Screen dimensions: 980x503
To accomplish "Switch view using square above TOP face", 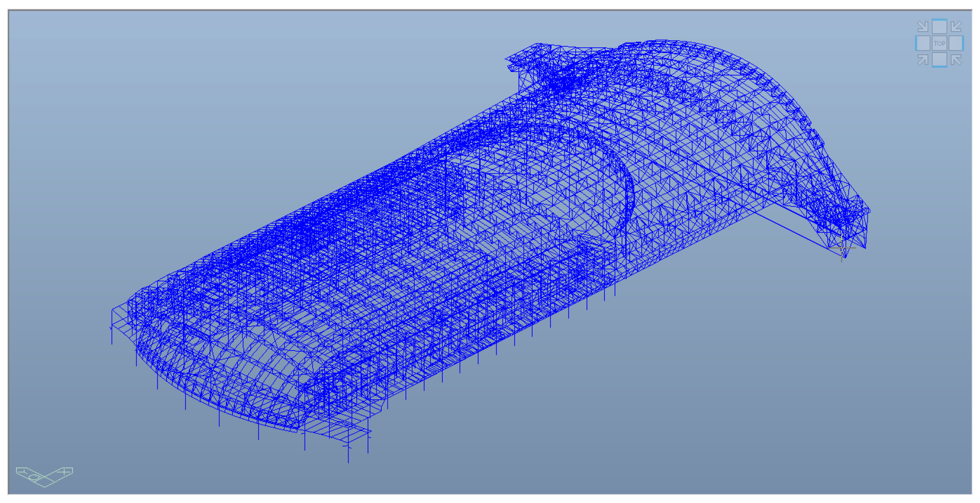I will (x=939, y=26).
